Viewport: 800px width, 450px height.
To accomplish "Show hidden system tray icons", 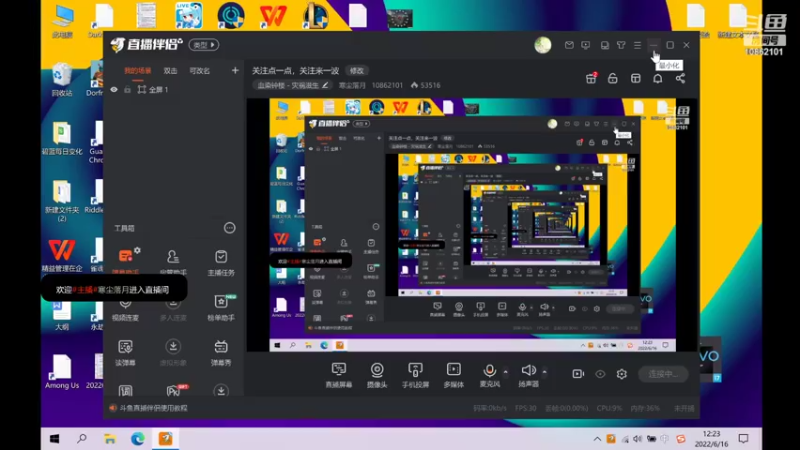I will pos(597,439).
